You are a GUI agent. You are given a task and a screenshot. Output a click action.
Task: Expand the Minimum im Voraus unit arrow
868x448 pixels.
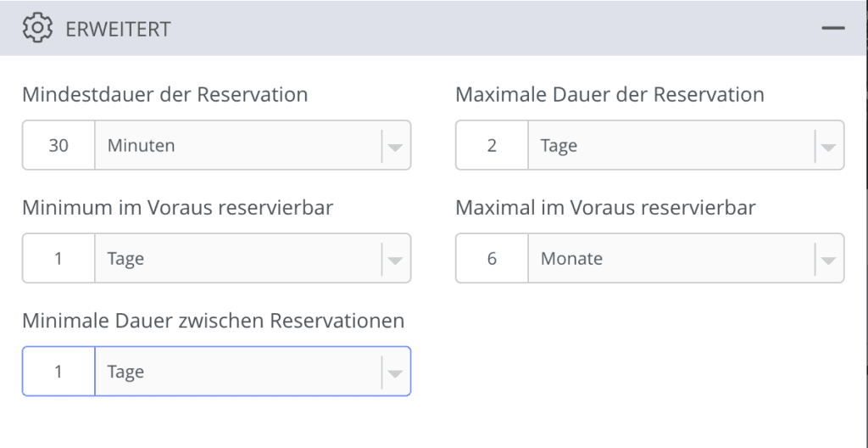395,260
